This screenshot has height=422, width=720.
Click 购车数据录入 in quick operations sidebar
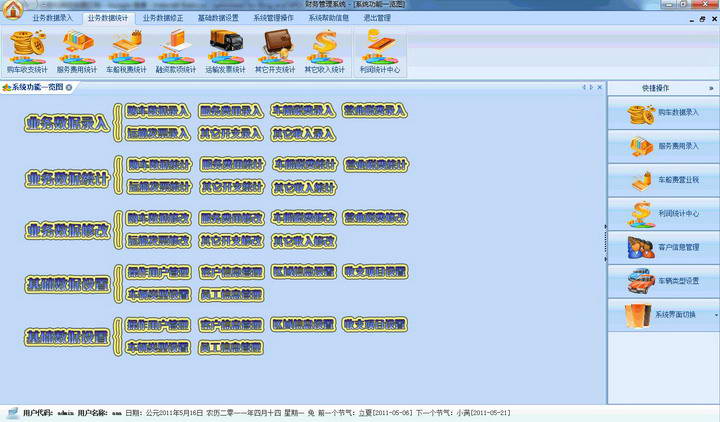(664, 114)
